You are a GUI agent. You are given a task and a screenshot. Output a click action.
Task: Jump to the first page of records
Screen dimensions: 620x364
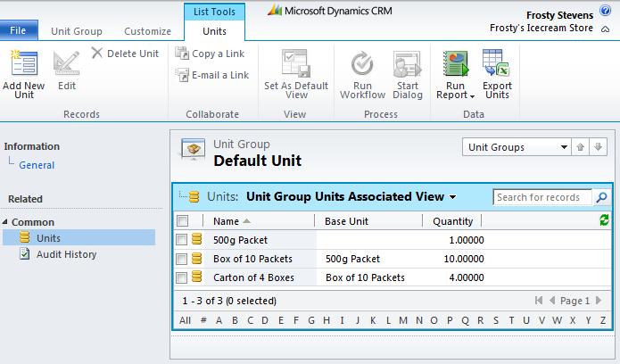click(x=539, y=301)
